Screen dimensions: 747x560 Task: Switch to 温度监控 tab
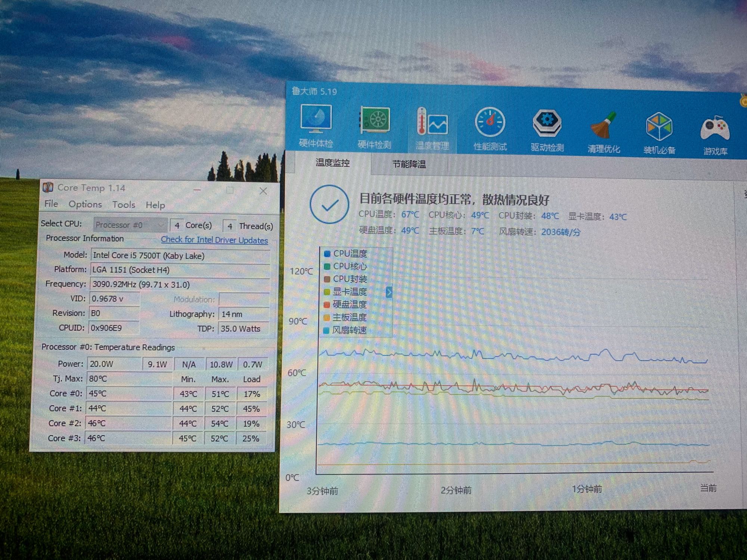pyautogui.click(x=332, y=163)
